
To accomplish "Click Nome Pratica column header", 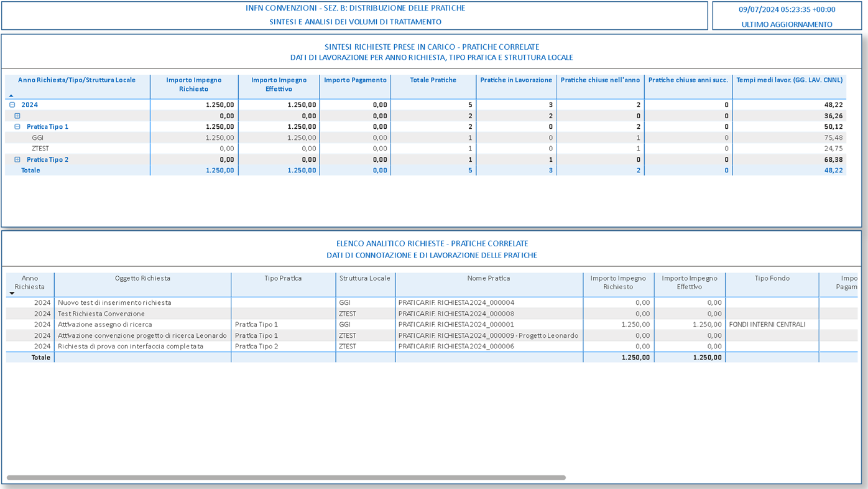I will pos(488,279).
